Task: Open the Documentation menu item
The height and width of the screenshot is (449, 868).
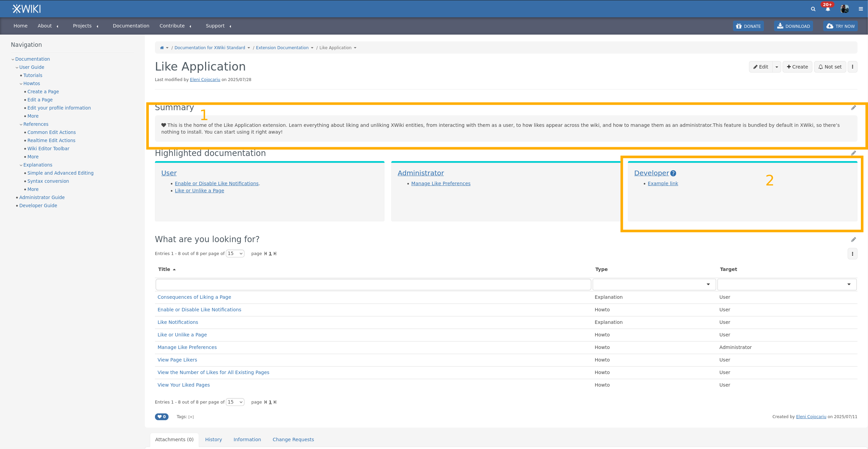Action: pos(131,26)
